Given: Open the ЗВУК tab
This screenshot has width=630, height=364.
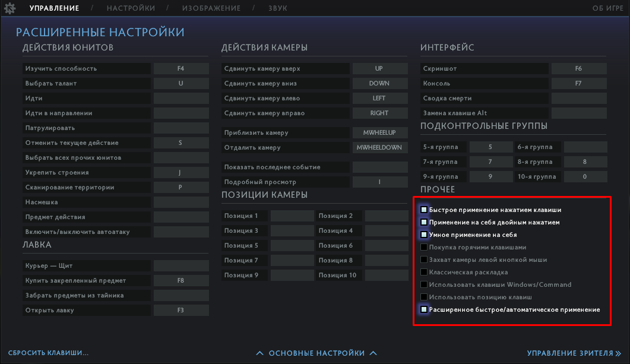Looking at the screenshot, I should [x=277, y=8].
